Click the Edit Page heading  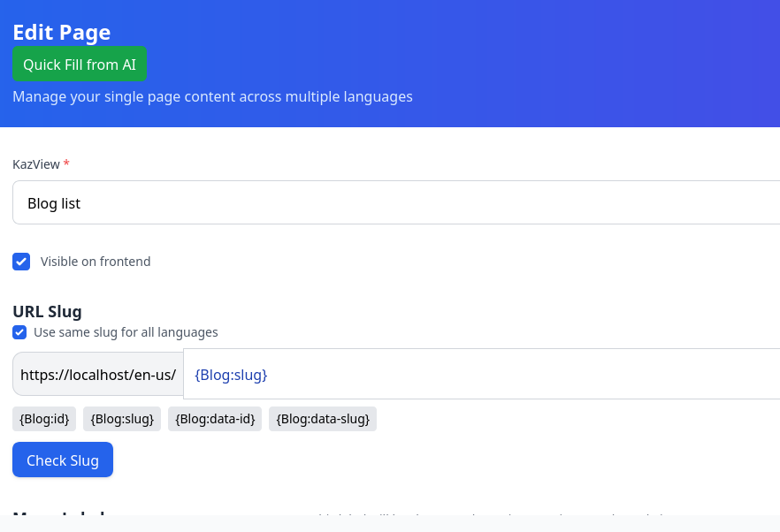click(x=62, y=33)
